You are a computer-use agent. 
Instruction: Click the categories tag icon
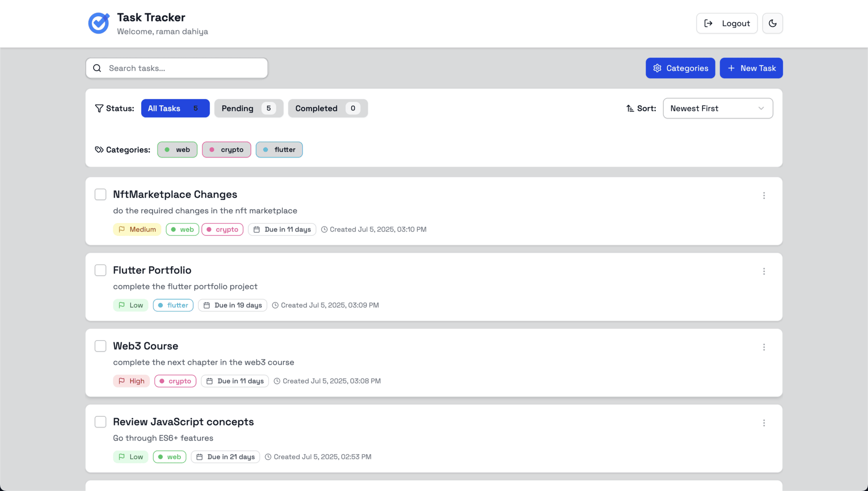click(99, 150)
